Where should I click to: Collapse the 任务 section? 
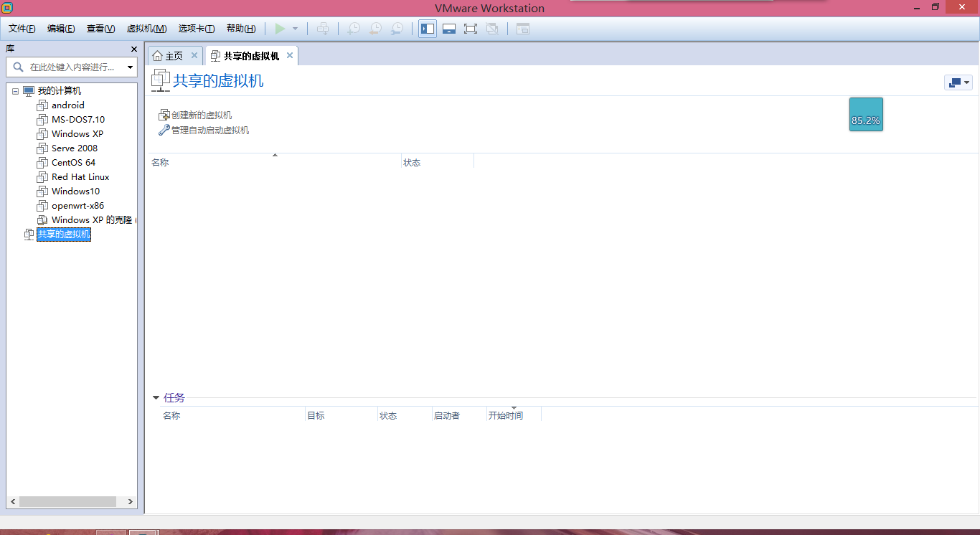[156, 398]
